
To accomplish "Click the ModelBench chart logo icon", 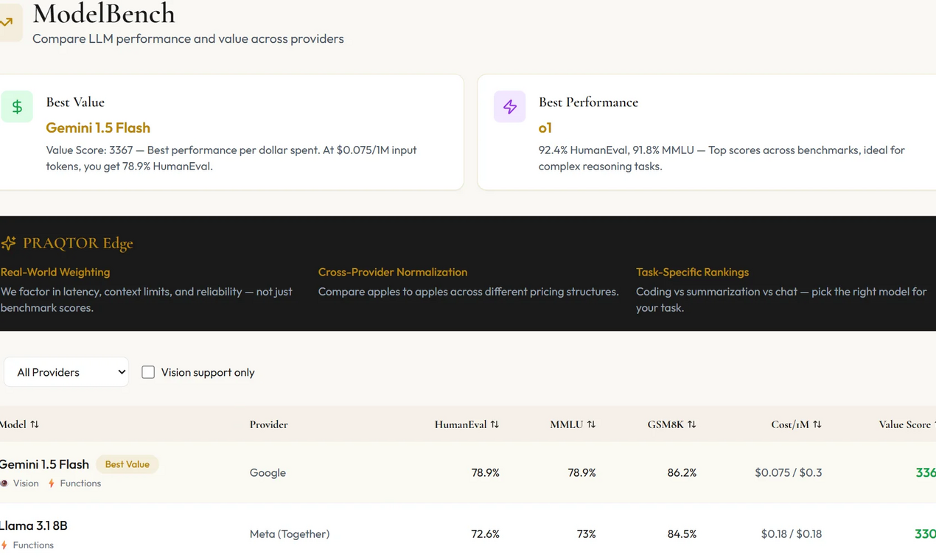I will coord(7,21).
